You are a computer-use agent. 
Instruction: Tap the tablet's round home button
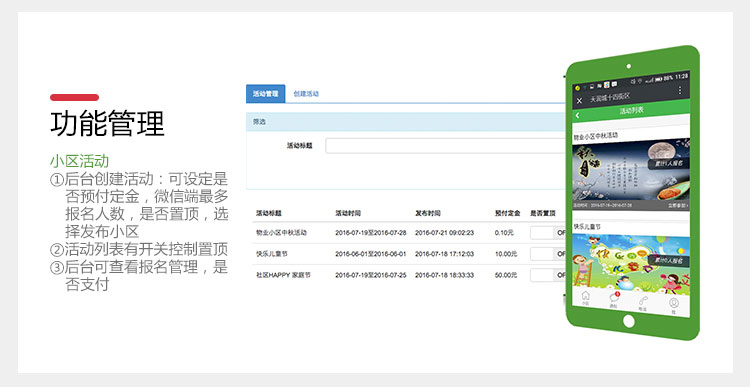pos(629,321)
